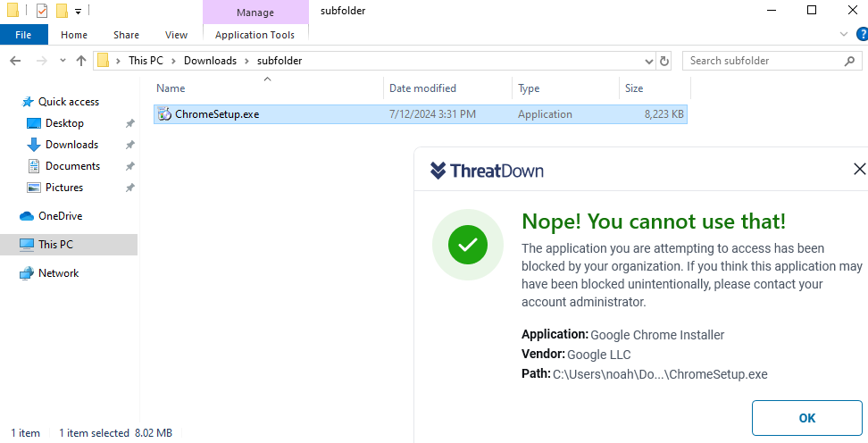This screenshot has width=868, height=443.
Task: Click the pin icon beside Desktop
Action: click(x=130, y=123)
